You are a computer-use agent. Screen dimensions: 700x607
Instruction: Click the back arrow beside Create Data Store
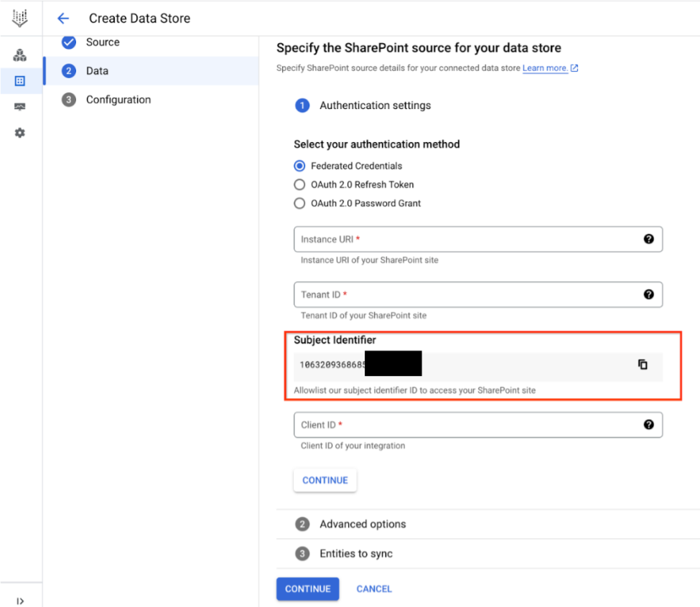coord(63,18)
